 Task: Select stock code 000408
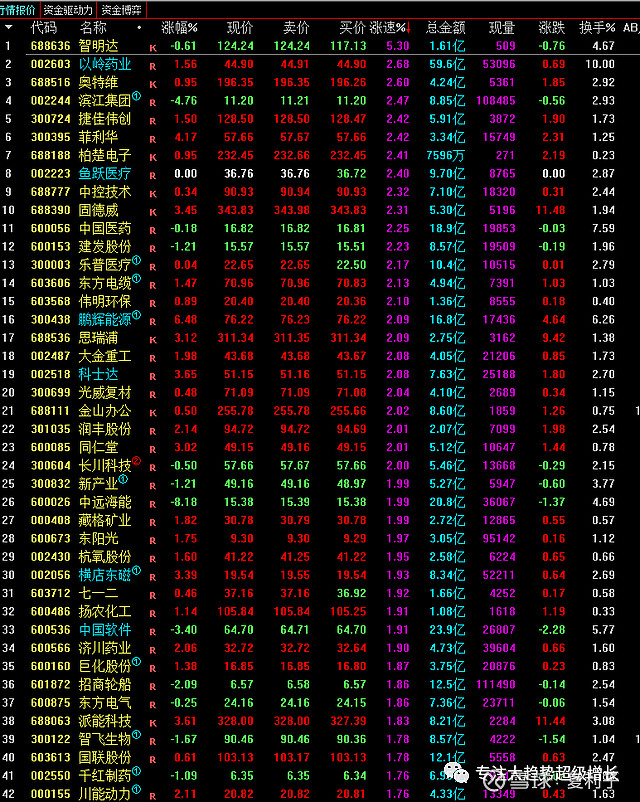[50, 520]
